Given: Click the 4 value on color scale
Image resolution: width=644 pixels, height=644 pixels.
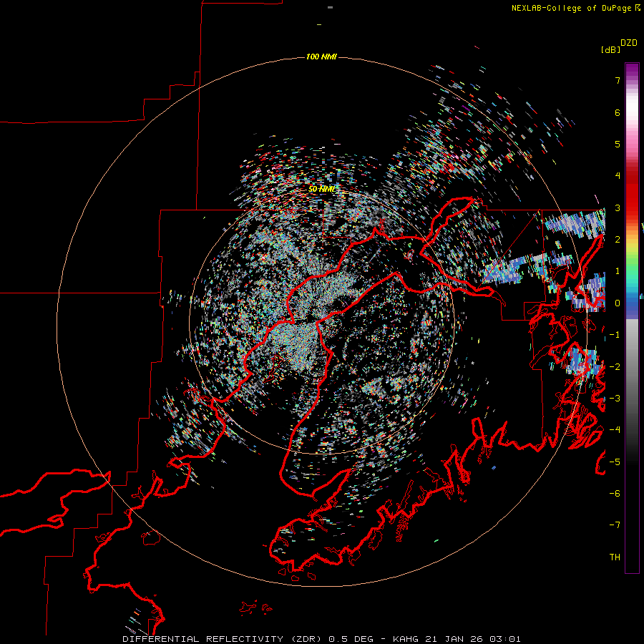Looking at the screenshot, I should (x=618, y=176).
